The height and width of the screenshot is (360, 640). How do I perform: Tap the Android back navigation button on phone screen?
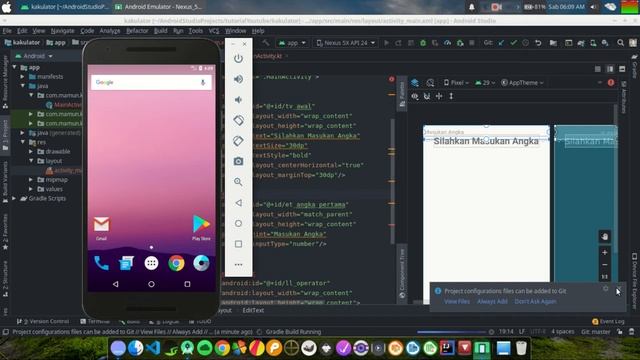point(116,284)
